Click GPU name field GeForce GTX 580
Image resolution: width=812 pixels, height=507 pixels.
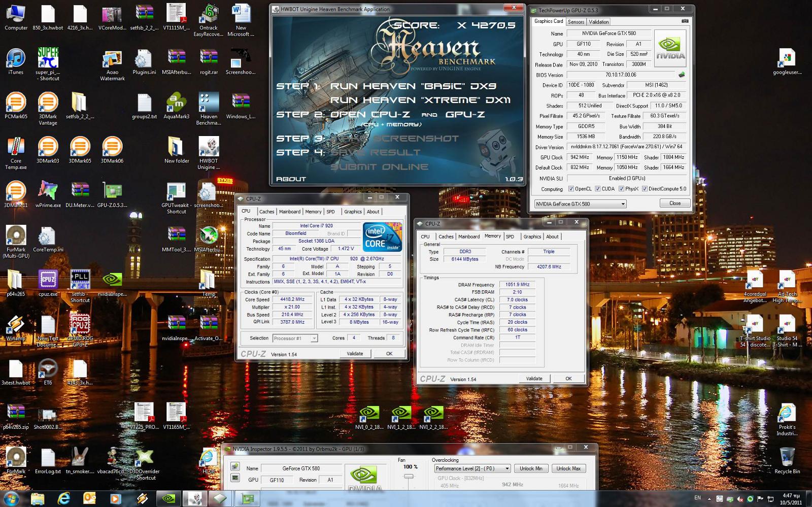[x=300, y=468]
